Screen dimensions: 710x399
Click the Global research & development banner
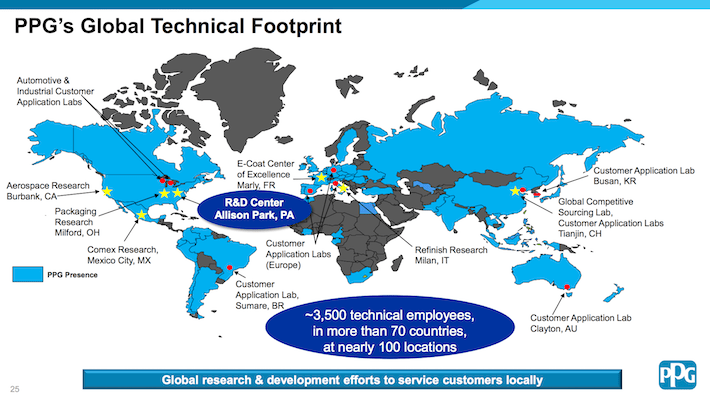point(352,380)
